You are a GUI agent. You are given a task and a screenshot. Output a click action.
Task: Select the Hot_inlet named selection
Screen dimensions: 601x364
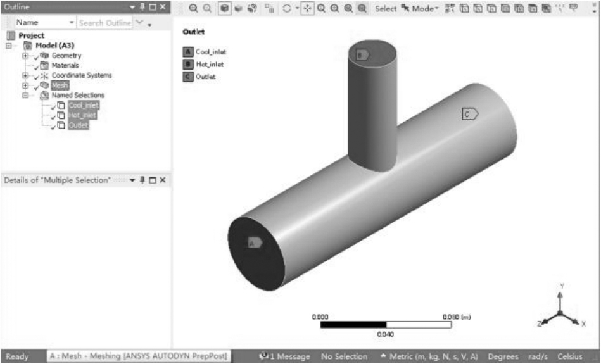click(x=82, y=115)
